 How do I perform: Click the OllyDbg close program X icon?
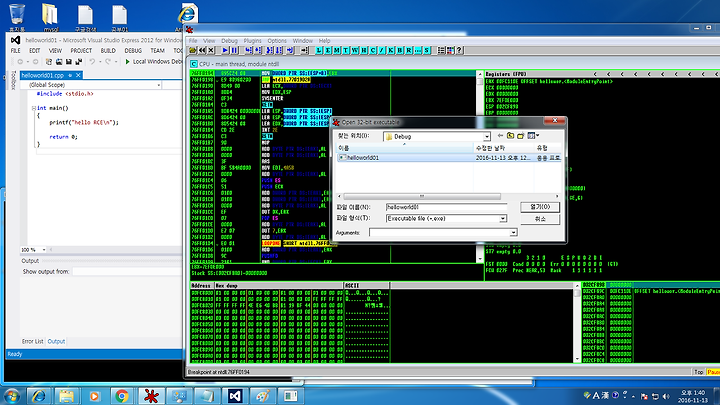pos(211,50)
